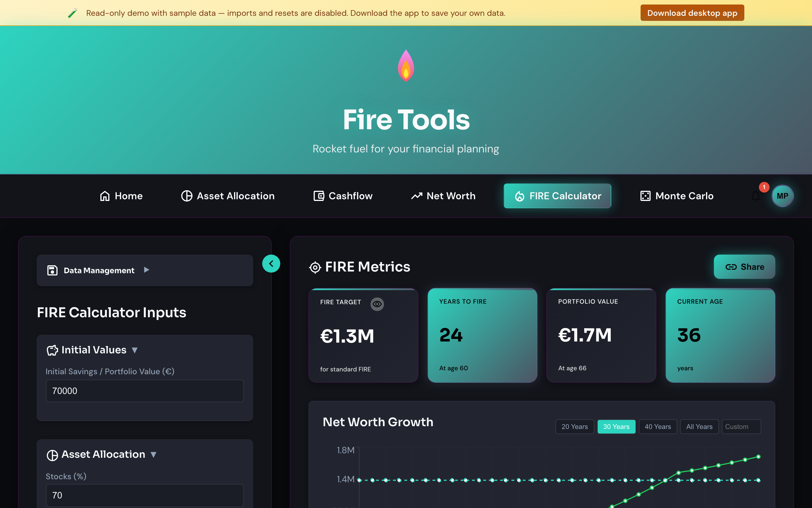
Task: Click the Stocks (%) field showing 70
Action: [x=145, y=495]
